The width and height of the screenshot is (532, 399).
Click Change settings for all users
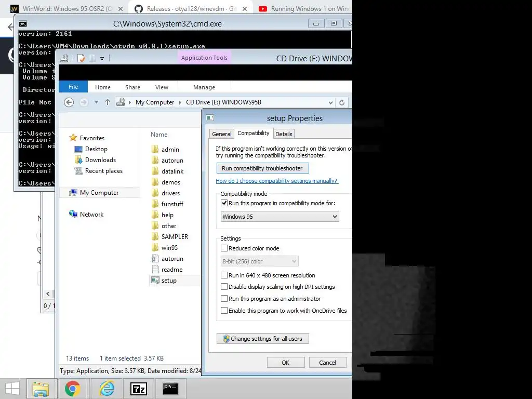262,339
